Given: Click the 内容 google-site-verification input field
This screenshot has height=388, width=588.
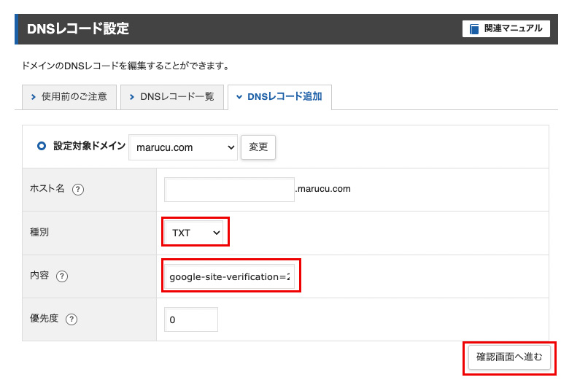Looking at the screenshot, I should pos(229,277).
